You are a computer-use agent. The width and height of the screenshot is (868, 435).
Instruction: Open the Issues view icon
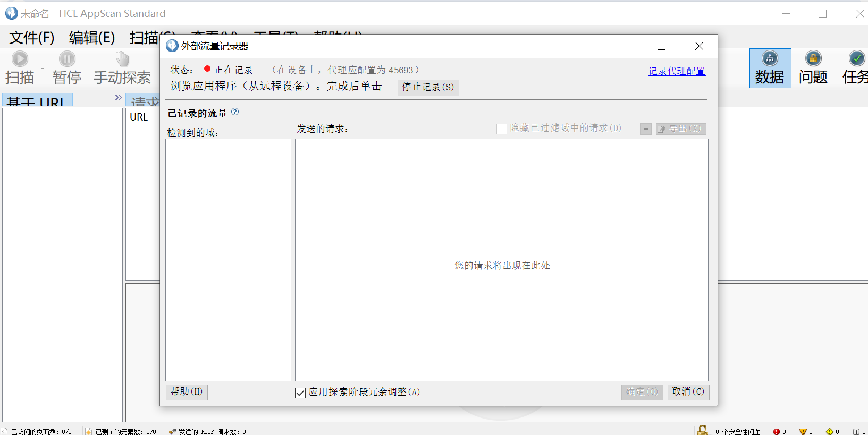point(813,58)
